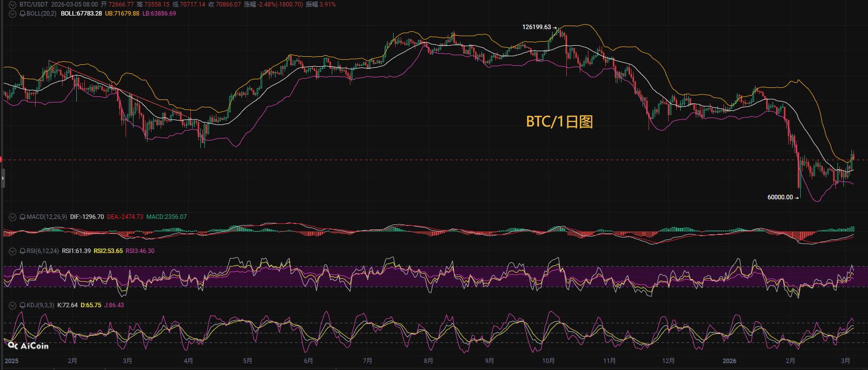Click the AiCoin logo in the bottom-left corner
The image size is (868, 370).
[x=29, y=345]
